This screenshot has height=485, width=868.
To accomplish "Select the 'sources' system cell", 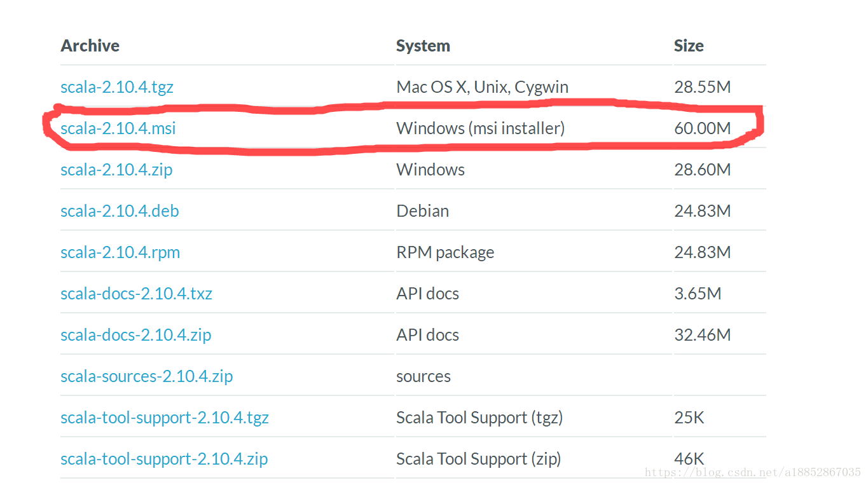I will [424, 376].
